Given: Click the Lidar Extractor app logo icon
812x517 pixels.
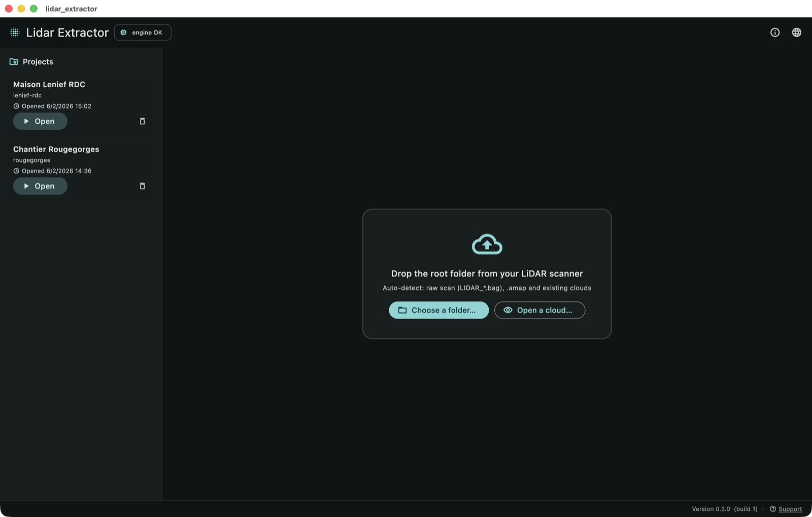Looking at the screenshot, I should [x=15, y=32].
